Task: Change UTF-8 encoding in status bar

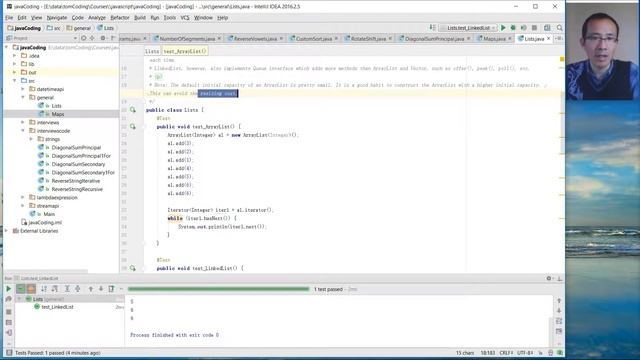Action: (x=525, y=353)
